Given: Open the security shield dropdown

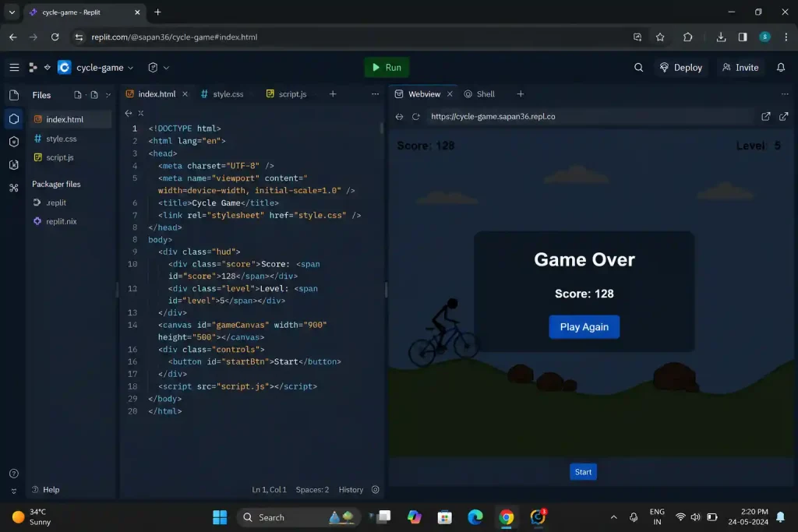Looking at the screenshot, I should tap(158, 67).
